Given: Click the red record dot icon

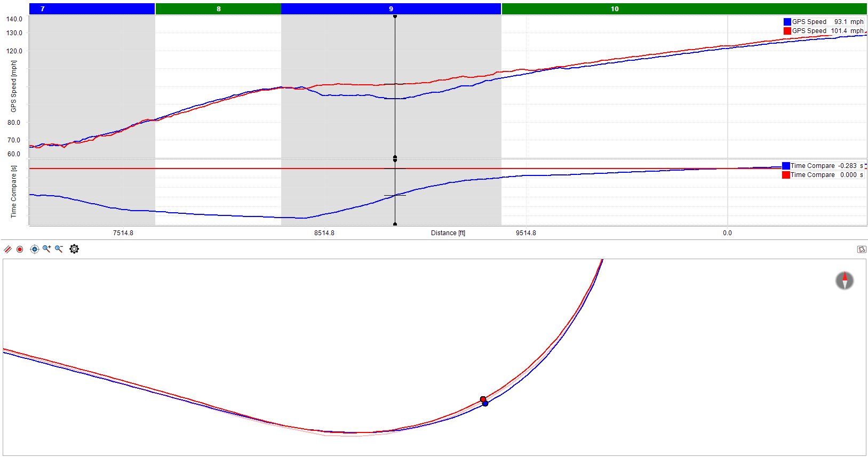Looking at the screenshot, I should (x=20, y=249).
